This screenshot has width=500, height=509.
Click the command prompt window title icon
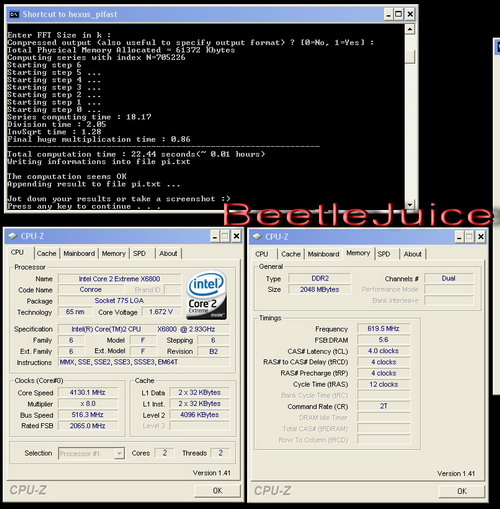(14, 14)
